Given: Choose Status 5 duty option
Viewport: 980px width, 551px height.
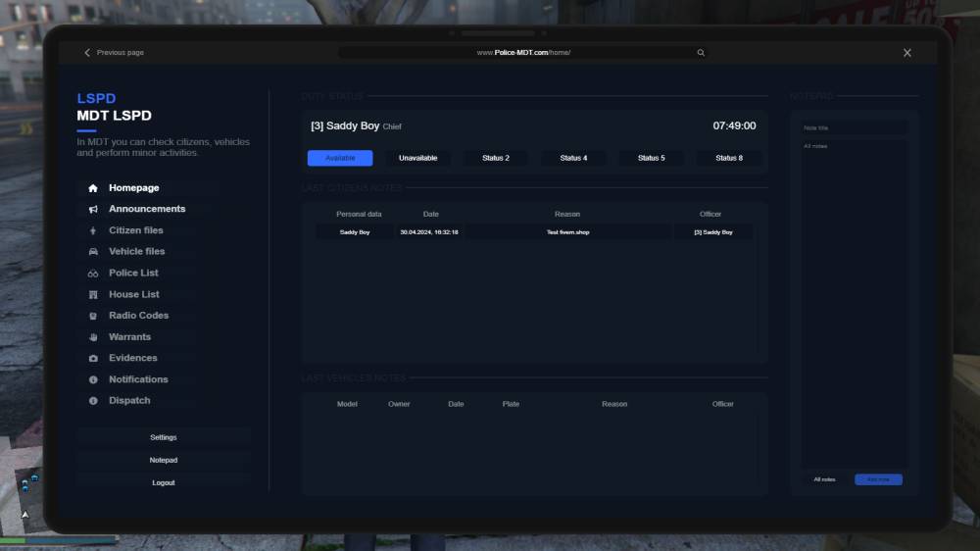Looking at the screenshot, I should 651,158.
